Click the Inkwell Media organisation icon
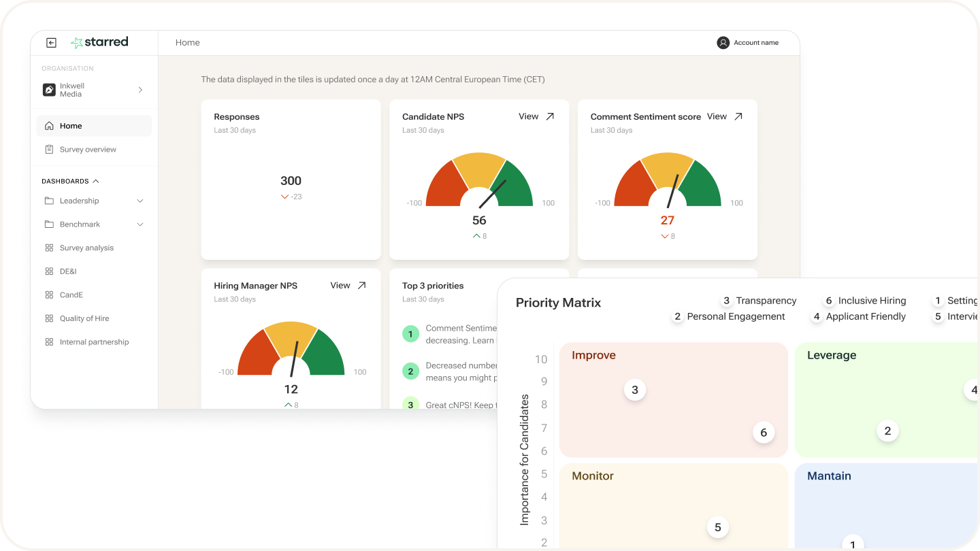980x551 pixels. click(49, 90)
